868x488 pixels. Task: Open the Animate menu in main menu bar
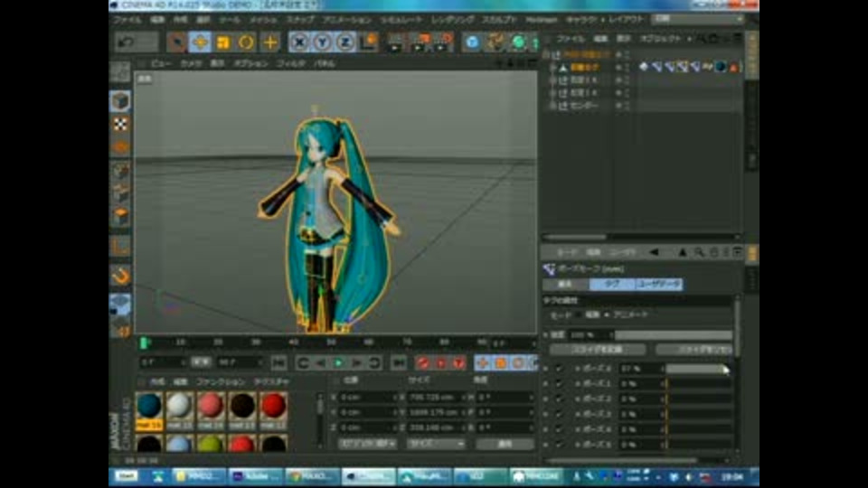click(x=346, y=19)
